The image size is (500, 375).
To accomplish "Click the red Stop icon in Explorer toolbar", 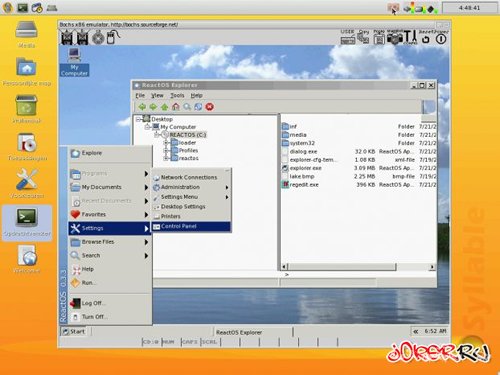I will [210, 107].
